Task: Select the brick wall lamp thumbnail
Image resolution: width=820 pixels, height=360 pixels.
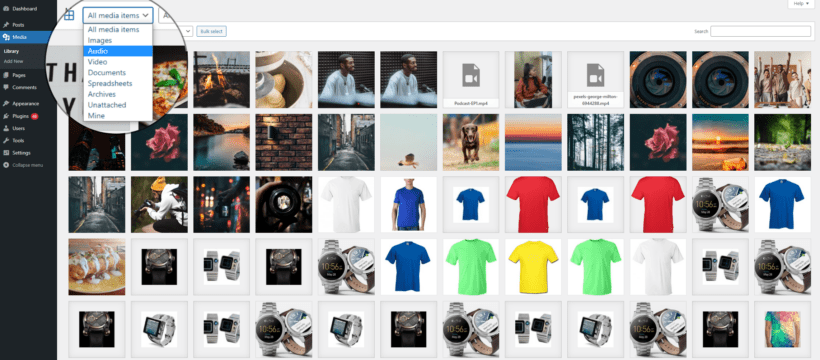Action: click(284, 142)
